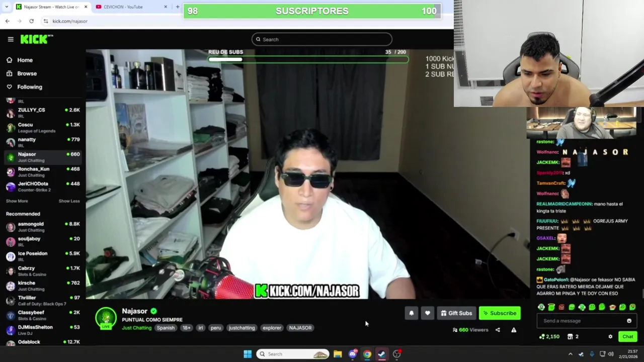Click the 2,150 channel points icon
644x362 pixels.
[x=549, y=336]
